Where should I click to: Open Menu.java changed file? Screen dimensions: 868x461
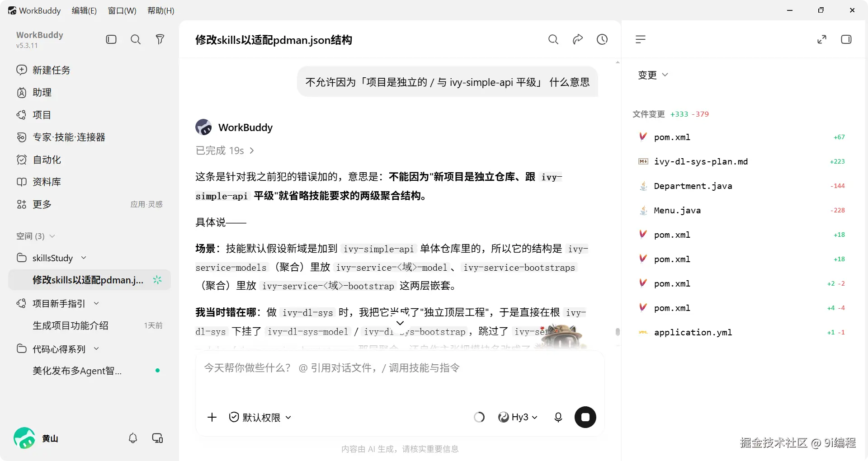click(x=741, y=210)
